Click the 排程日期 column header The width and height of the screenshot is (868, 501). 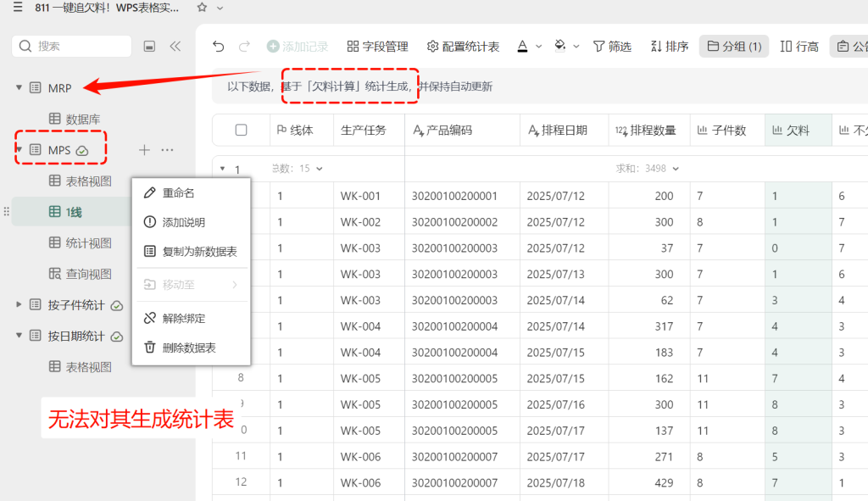point(564,131)
